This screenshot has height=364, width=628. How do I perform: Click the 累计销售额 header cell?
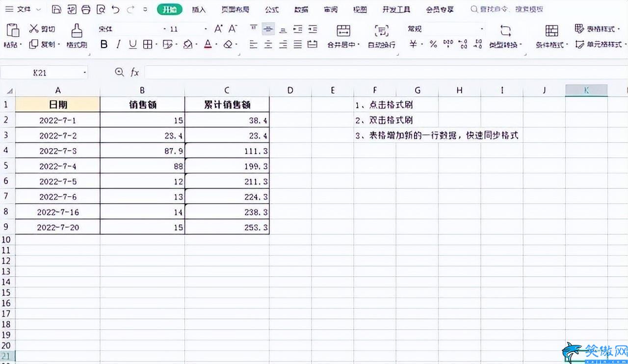pos(227,104)
